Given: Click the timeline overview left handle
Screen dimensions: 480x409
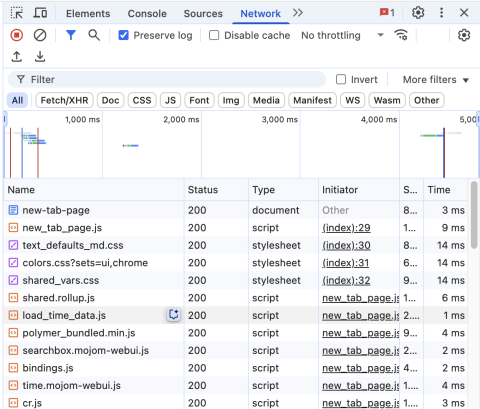Looking at the screenshot, I should tap(5, 119).
